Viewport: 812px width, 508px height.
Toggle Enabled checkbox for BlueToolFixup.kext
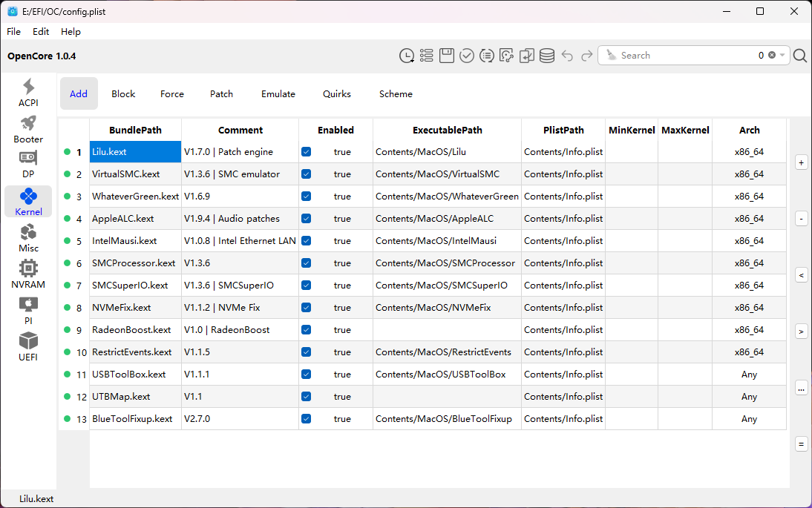tap(307, 419)
